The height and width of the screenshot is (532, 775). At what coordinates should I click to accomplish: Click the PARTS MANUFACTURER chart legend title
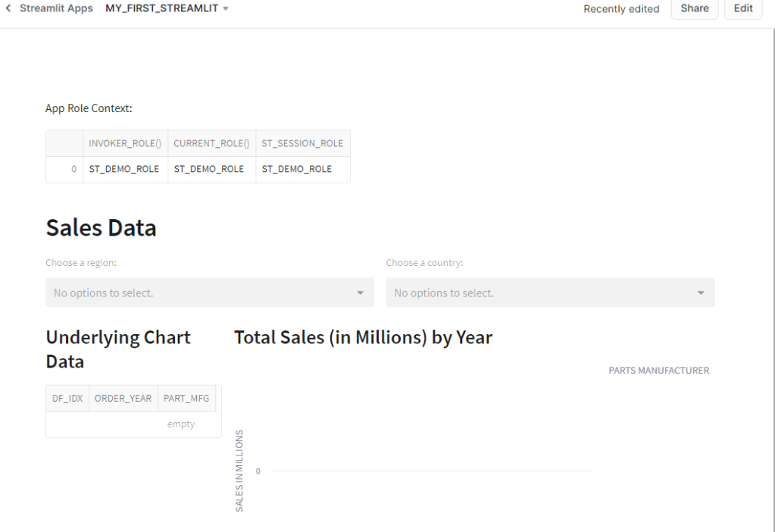click(x=658, y=371)
